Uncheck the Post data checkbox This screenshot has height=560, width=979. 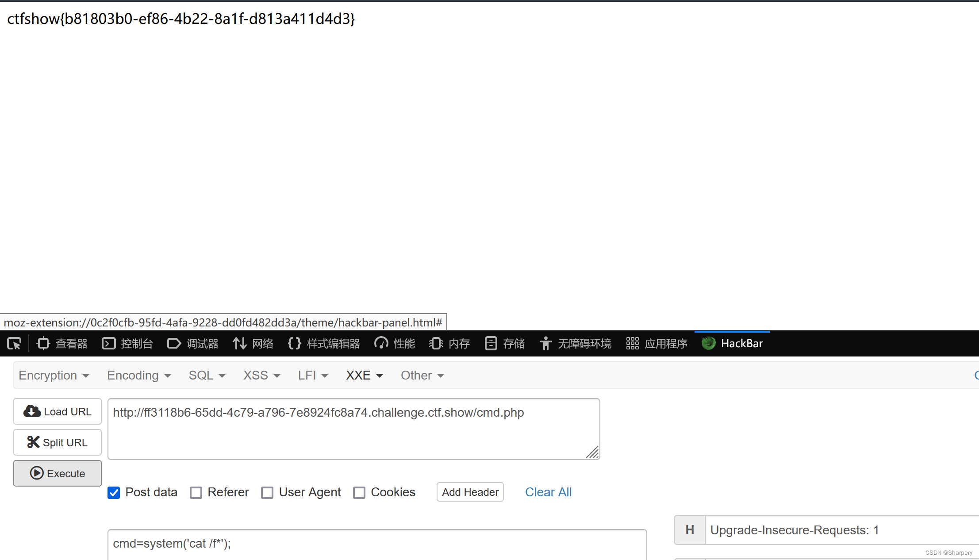point(114,493)
